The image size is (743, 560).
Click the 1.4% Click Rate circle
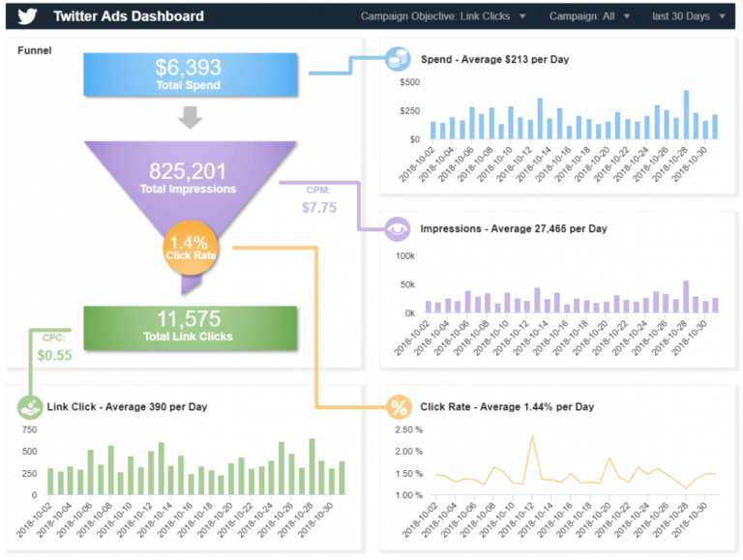click(191, 248)
